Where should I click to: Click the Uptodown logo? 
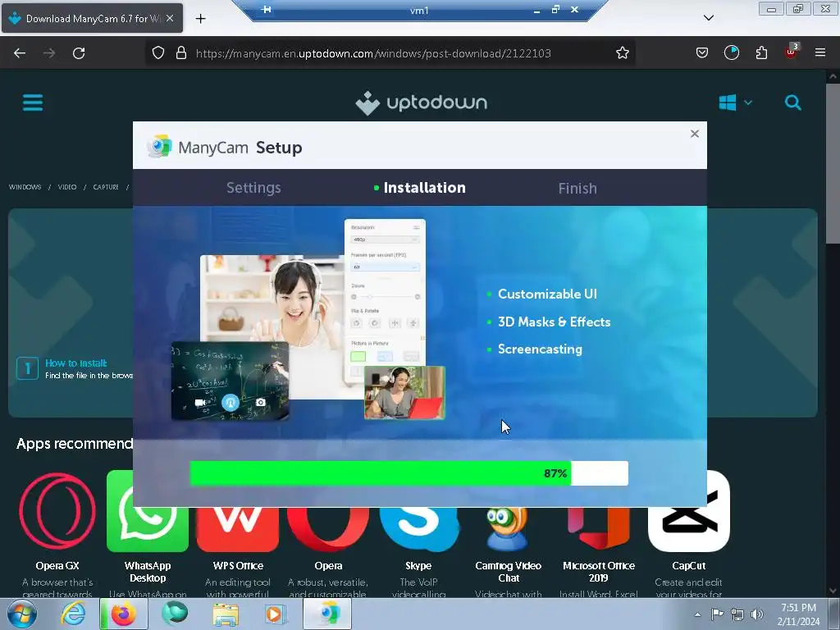pos(421,103)
